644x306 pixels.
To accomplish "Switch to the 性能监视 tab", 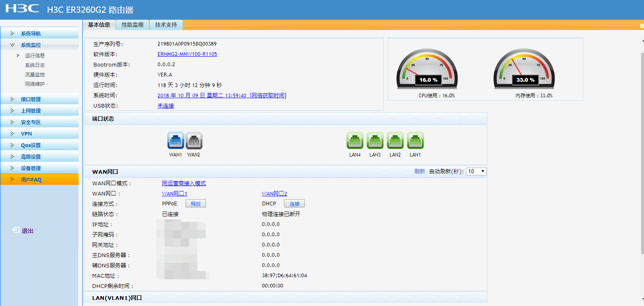I will click(x=132, y=25).
